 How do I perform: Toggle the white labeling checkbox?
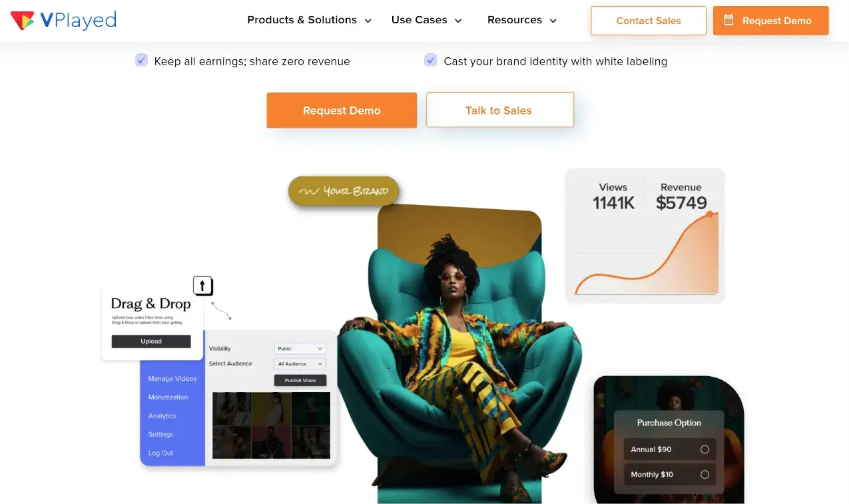point(431,61)
